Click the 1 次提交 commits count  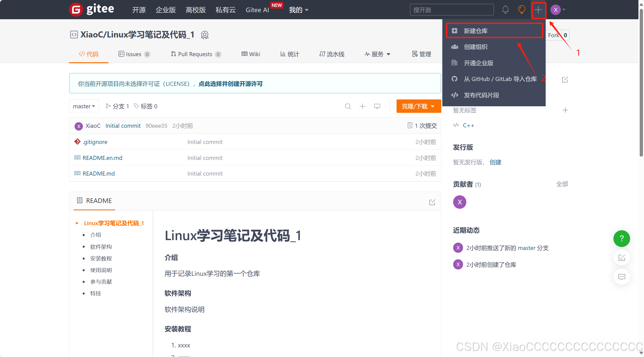[422, 126]
